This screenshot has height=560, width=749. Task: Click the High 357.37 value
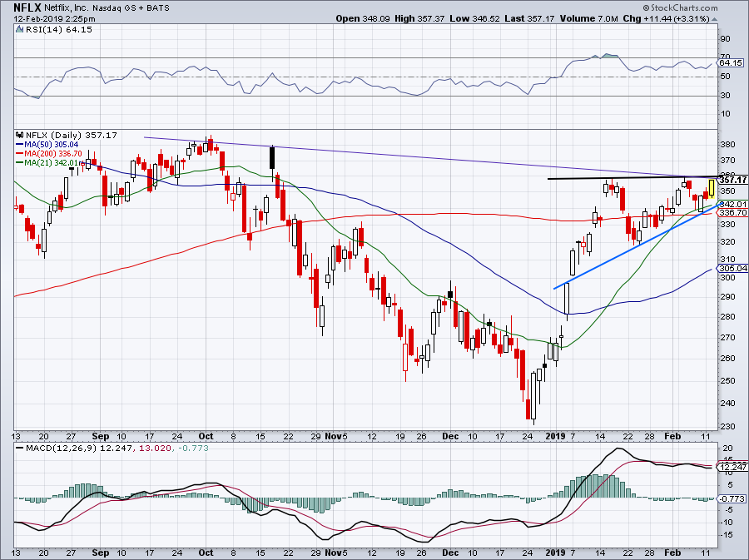[419, 18]
